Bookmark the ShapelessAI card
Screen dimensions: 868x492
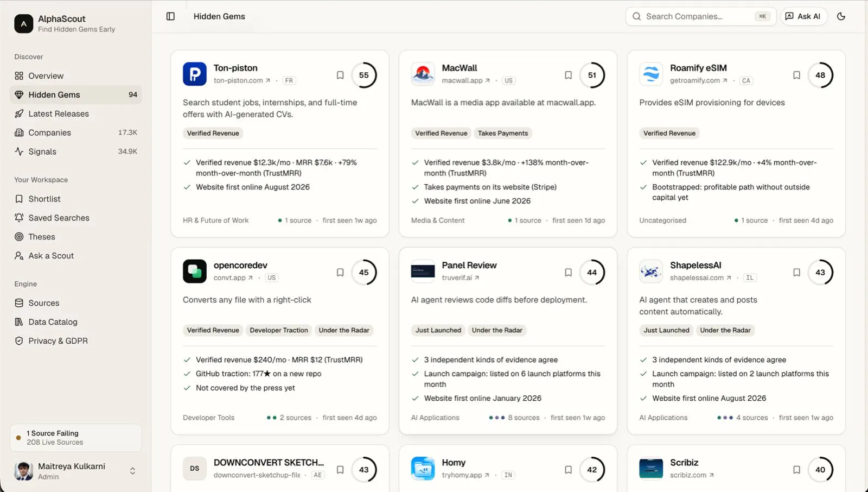(796, 272)
